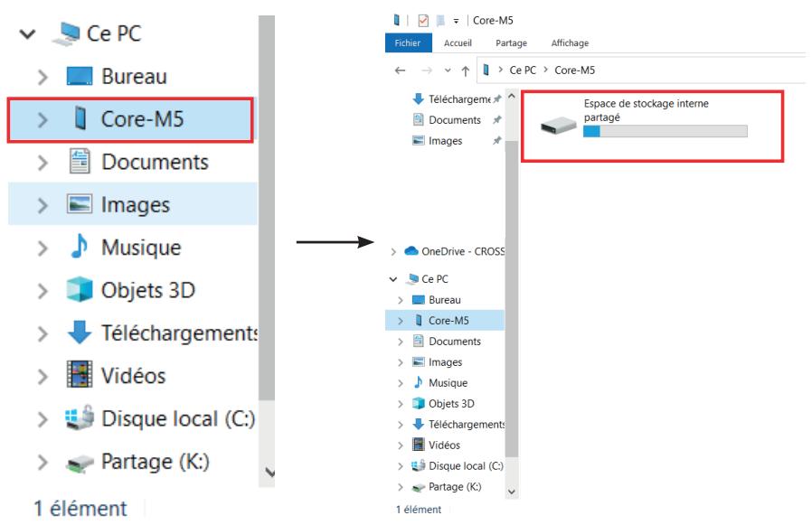Click the Disque local (C:) drive icon, enlarged tree
This screenshot has width=812, height=525.
pyautogui.click(x=80, y=417)
